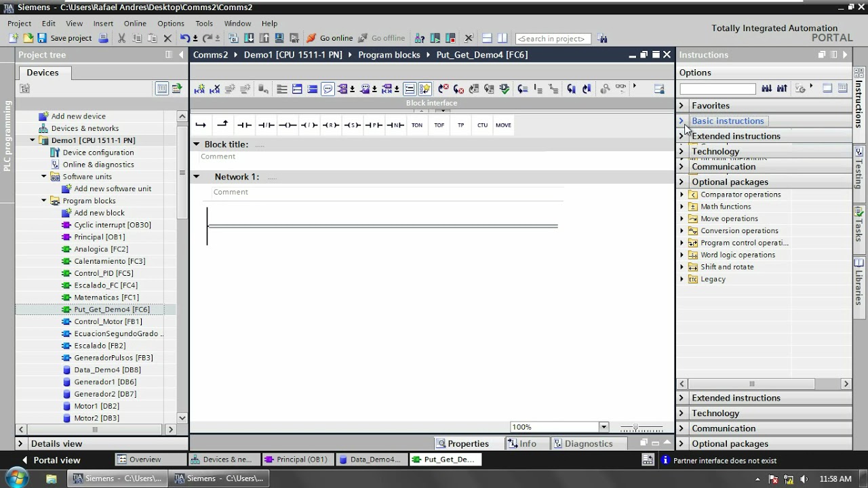Viewport: 868px width, 488px height.
Task: Insert normally closed contact from favorites
Action: [x=266, y=125]
